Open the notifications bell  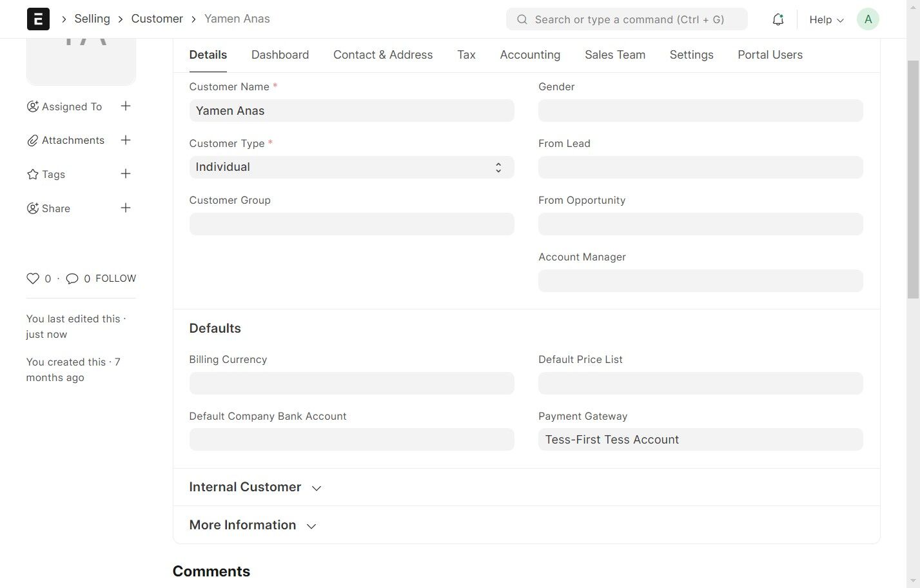pos(778,19)
